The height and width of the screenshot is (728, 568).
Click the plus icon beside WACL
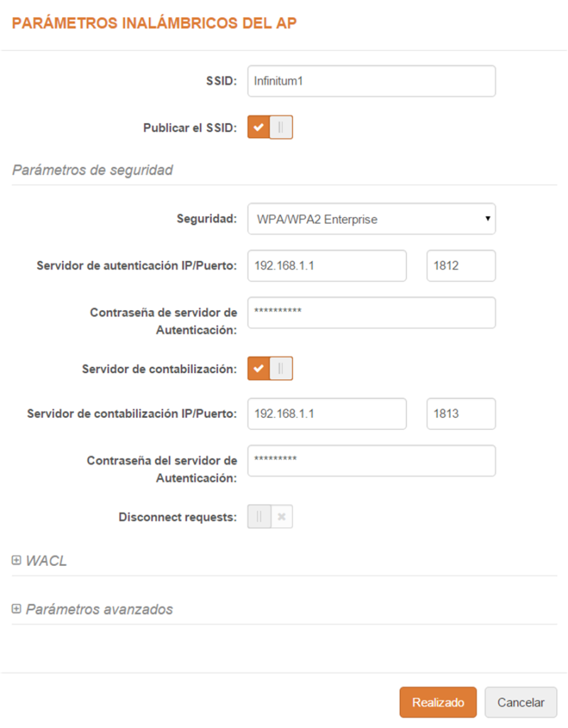coord(16,561)
